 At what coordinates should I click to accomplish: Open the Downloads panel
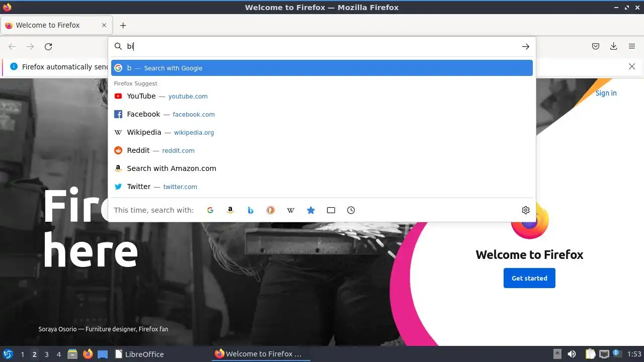[614, 46]
